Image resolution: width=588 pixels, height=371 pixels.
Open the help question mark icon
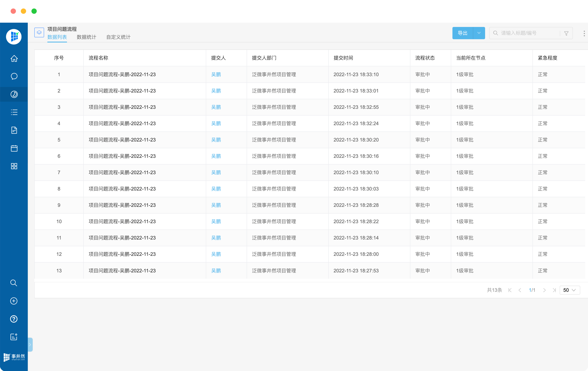pos(14,319)
